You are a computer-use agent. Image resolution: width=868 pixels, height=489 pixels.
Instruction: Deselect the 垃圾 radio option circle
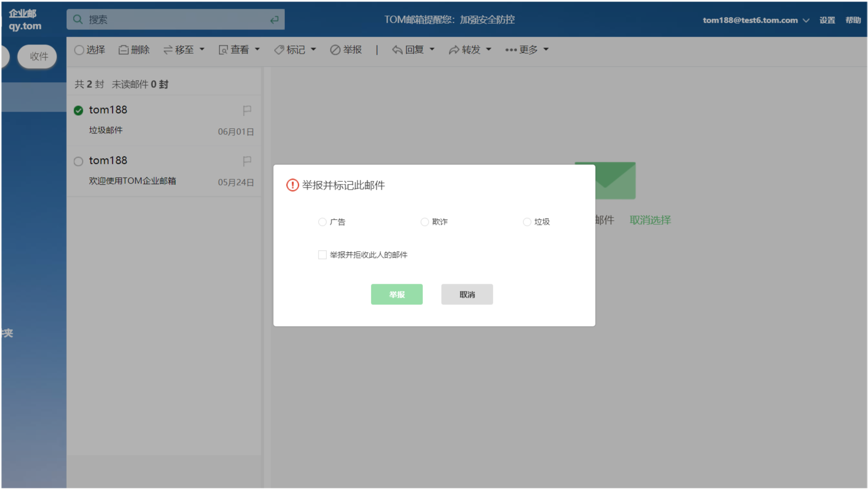click(527, 222)
